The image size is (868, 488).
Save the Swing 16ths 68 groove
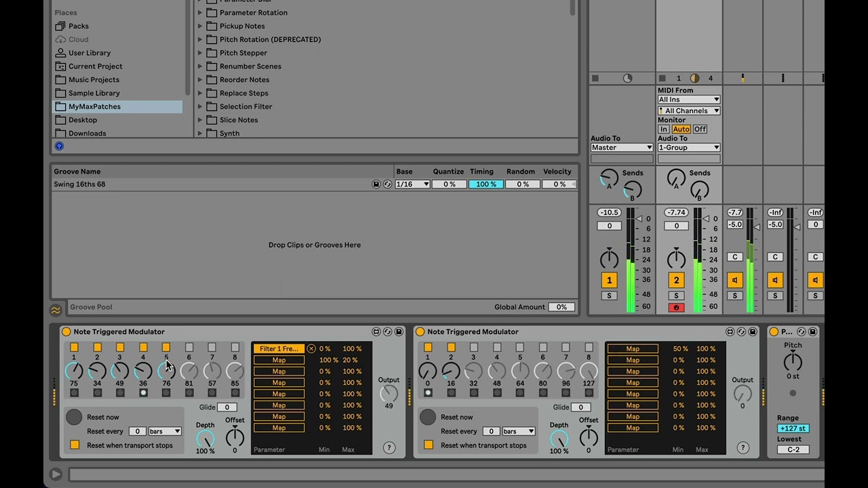pyautogui.click(x=376, y=184)
